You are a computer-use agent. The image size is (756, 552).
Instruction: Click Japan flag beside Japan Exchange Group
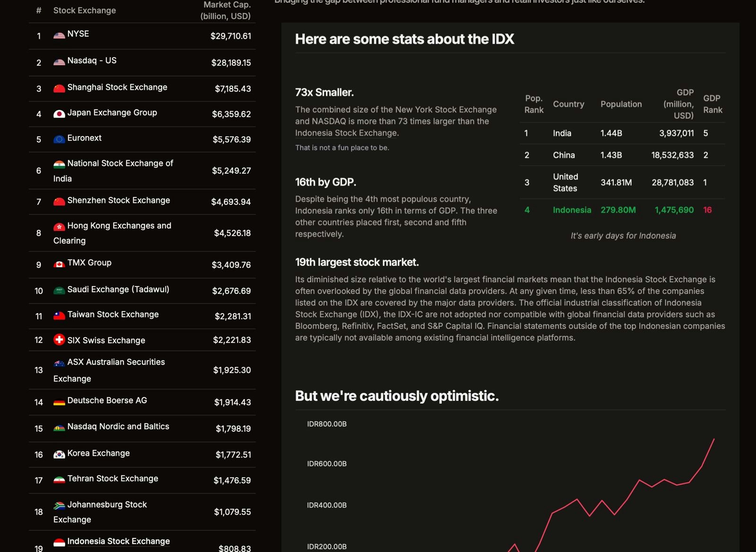tap(59, 114)
